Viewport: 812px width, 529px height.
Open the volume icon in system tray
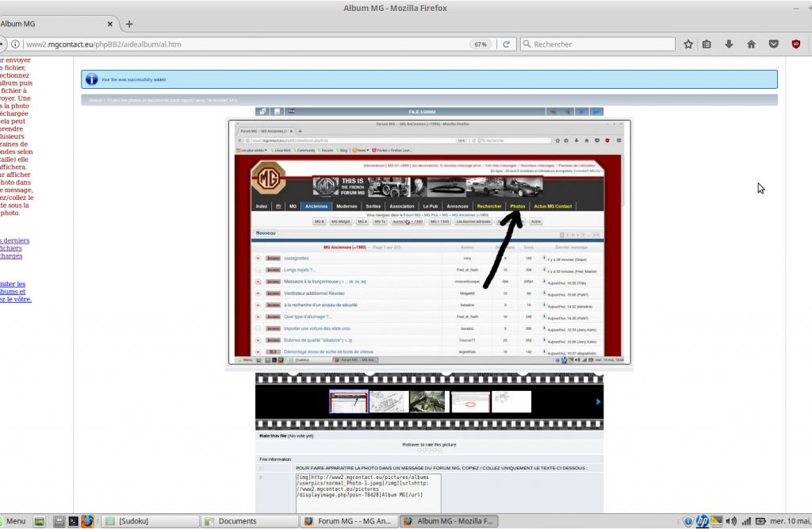[x=731, y=521]
